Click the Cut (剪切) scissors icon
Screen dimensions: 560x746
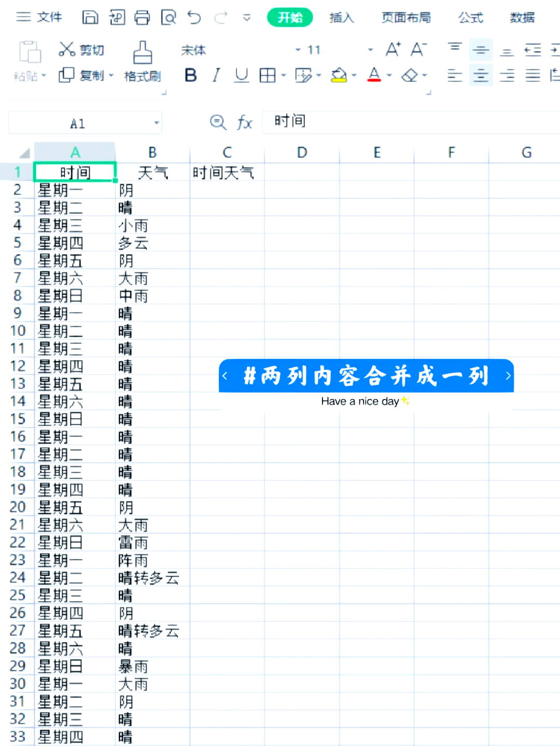click(x=67, y=49)
